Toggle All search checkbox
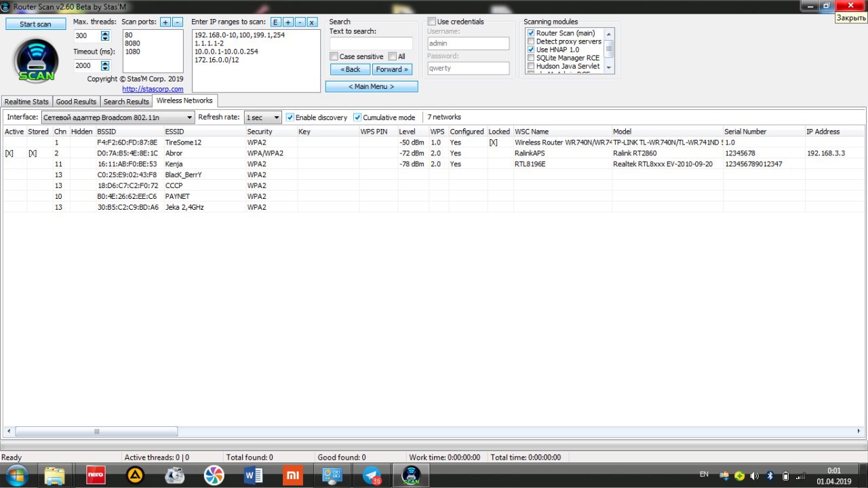This screenshot has height=488, width=868. (x=392, y=56)
